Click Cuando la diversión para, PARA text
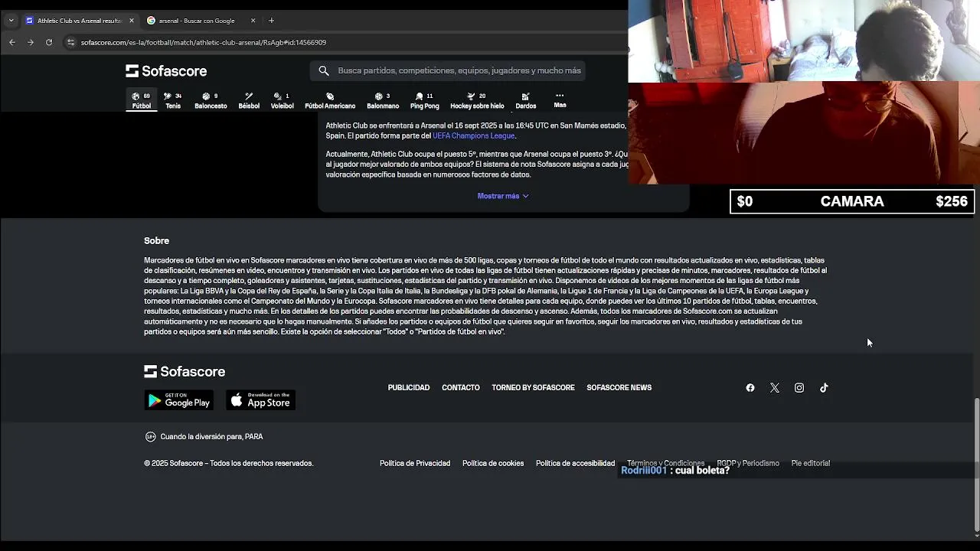 (211, 436)
